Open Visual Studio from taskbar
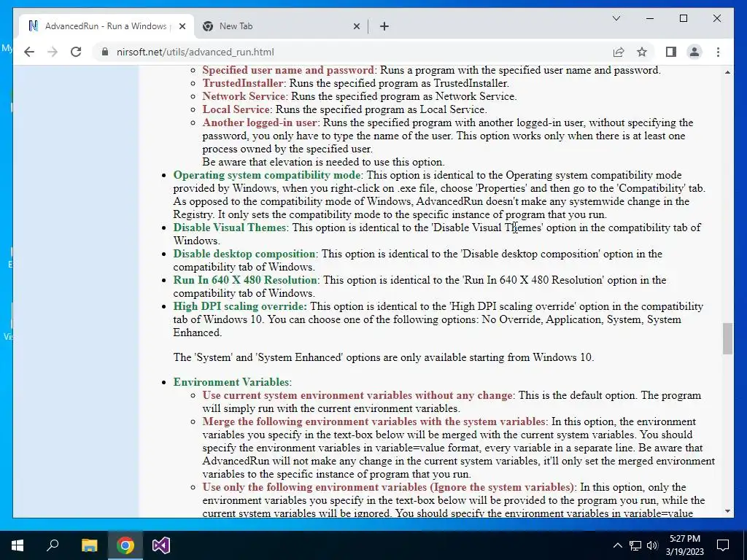The width and height of the screenshot is (747, 560). click(x=161, y=545)
